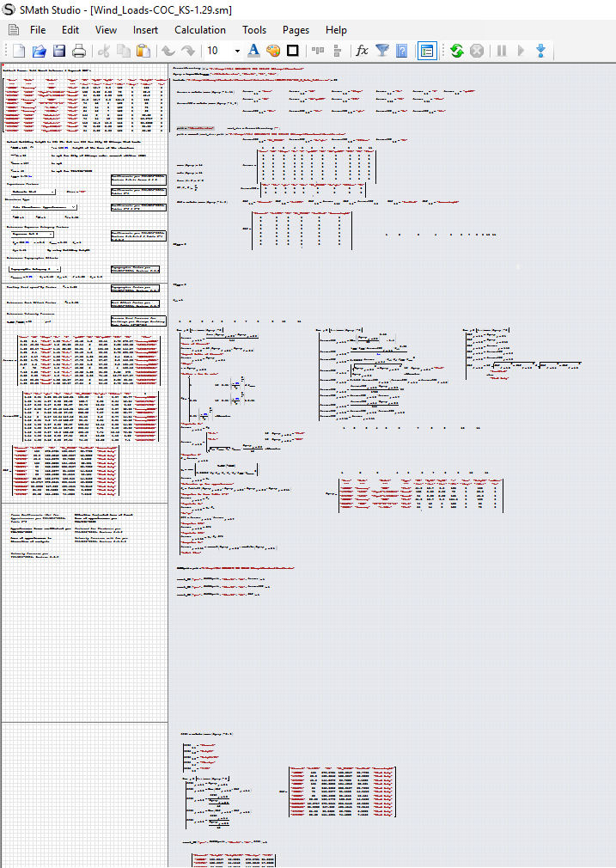Image resolution: width=616 pixels, height=868 pixels.
Task: Click the Open file folder icon
Action: point(39,51)
